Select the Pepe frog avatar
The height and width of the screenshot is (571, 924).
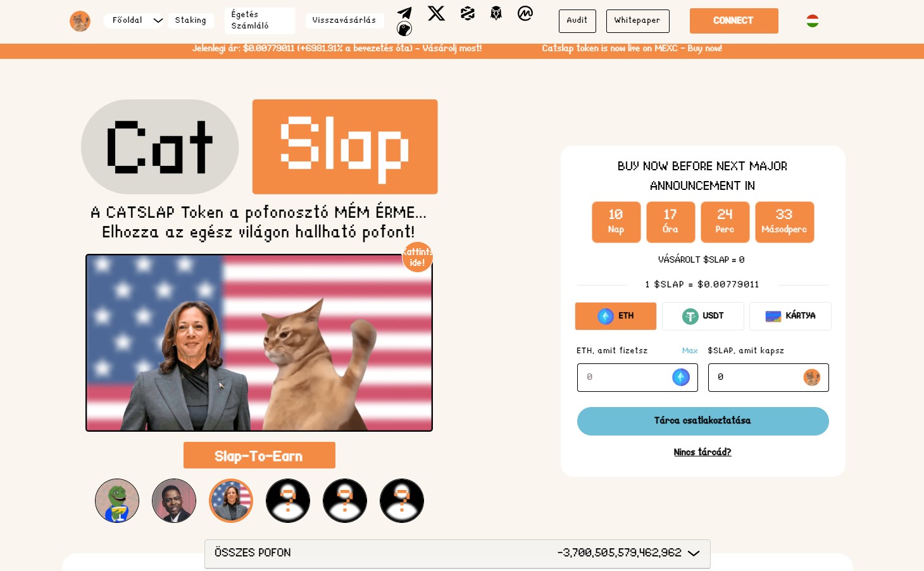coord(117,501)
